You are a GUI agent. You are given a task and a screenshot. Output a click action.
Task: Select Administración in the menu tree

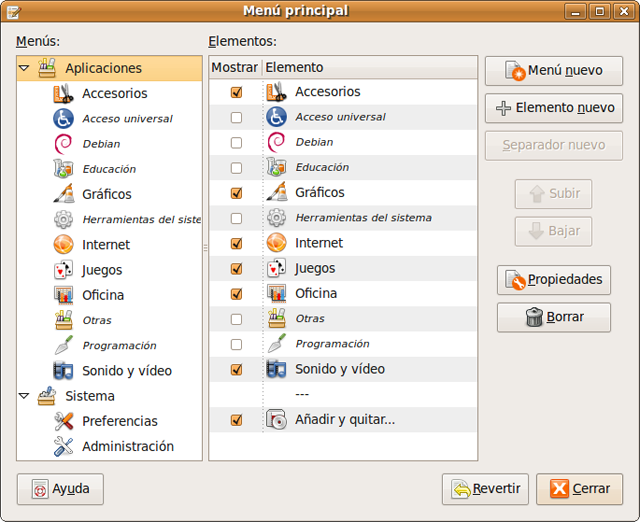[127, 446]
